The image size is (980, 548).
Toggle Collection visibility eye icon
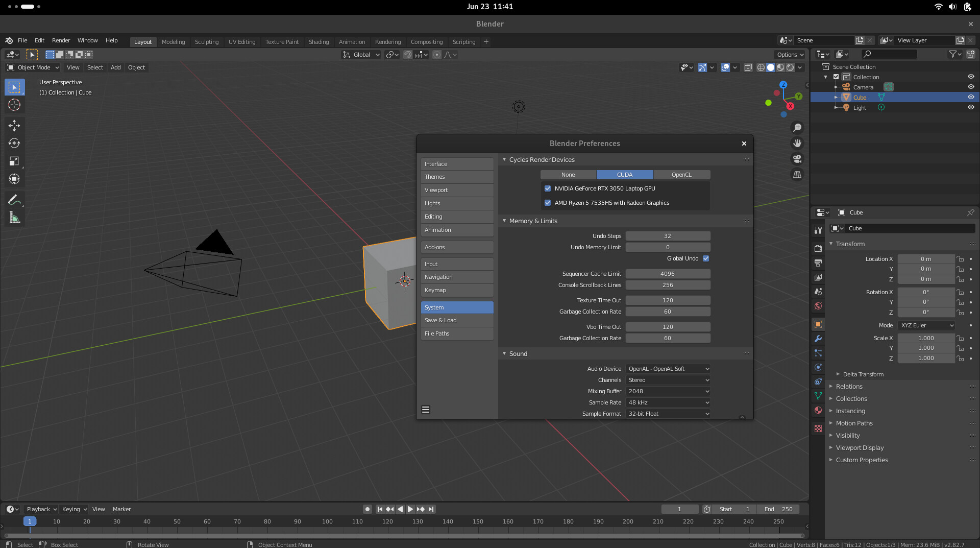[x=971, y=77]
